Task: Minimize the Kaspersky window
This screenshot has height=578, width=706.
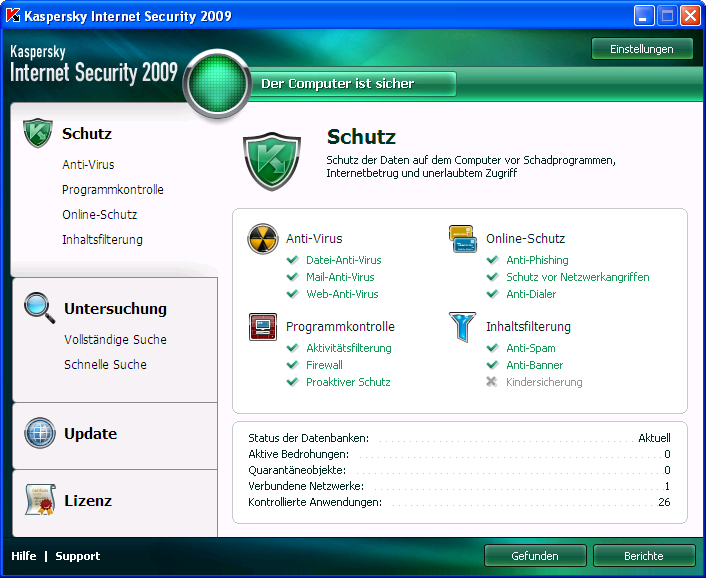Action: click(x=644, y=16)
